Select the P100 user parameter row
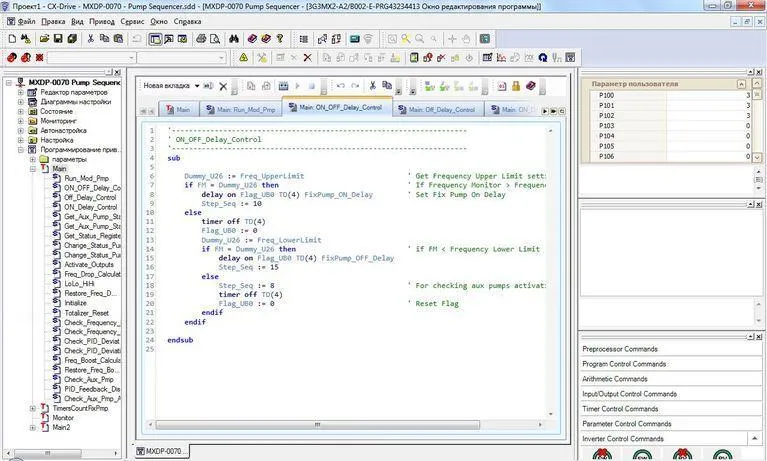 click(x=607, y=95)
